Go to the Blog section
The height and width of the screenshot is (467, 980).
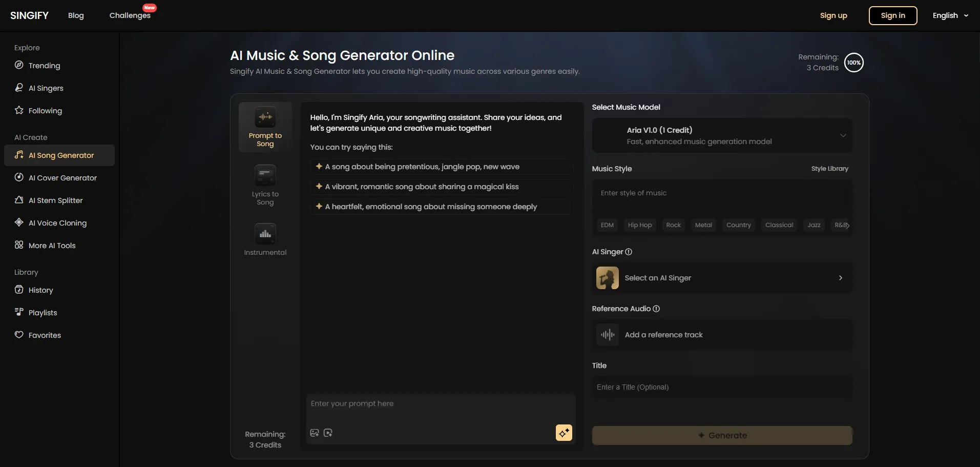click(75, 15)
